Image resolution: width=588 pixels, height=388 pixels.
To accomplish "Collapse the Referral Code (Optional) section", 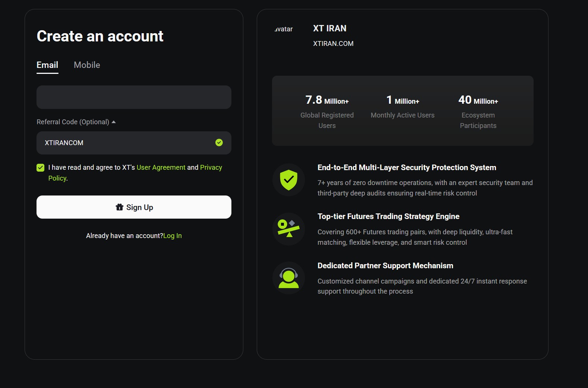I will pos(76,122).
